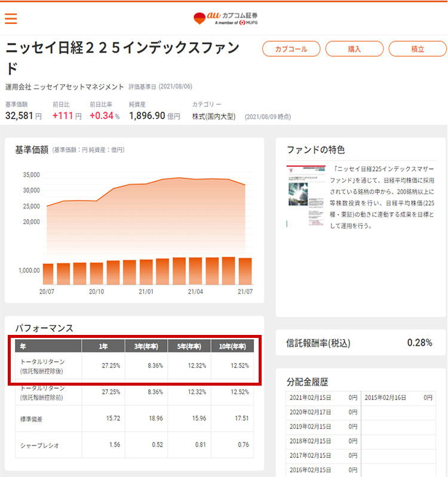Click the au Kabucom Securities logo
Viewport: 448px width, 477px height.
point(226,19)
